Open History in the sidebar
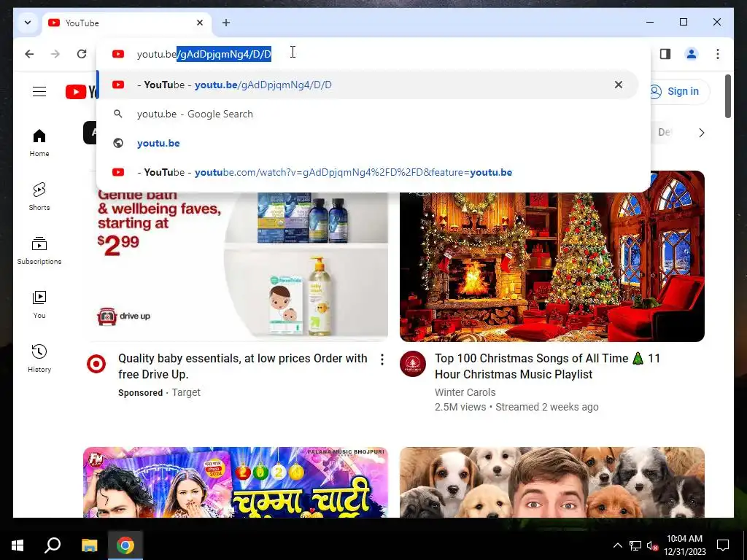The width and height of the screenshot is (747, 560). click(x=39, y=358)
